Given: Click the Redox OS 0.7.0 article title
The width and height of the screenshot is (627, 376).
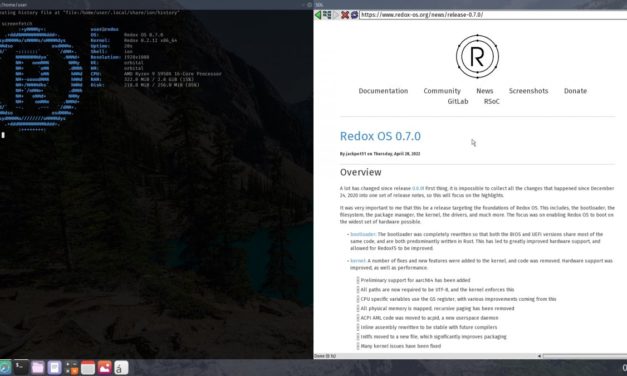Looking at the screenshot, I should click(x=380, y=136).
